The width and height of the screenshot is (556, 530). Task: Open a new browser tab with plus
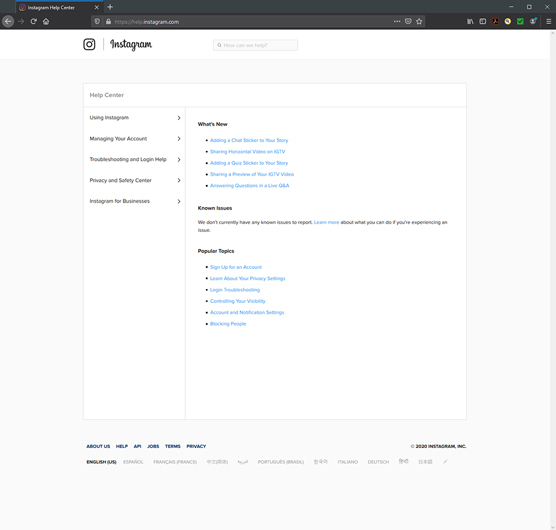(x=110, y=7)
